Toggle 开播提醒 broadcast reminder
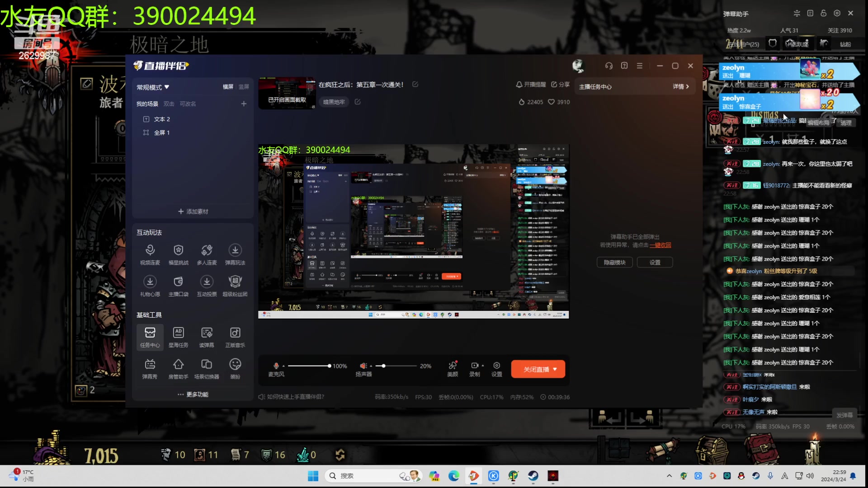868x488 pixels. point(531,84)
